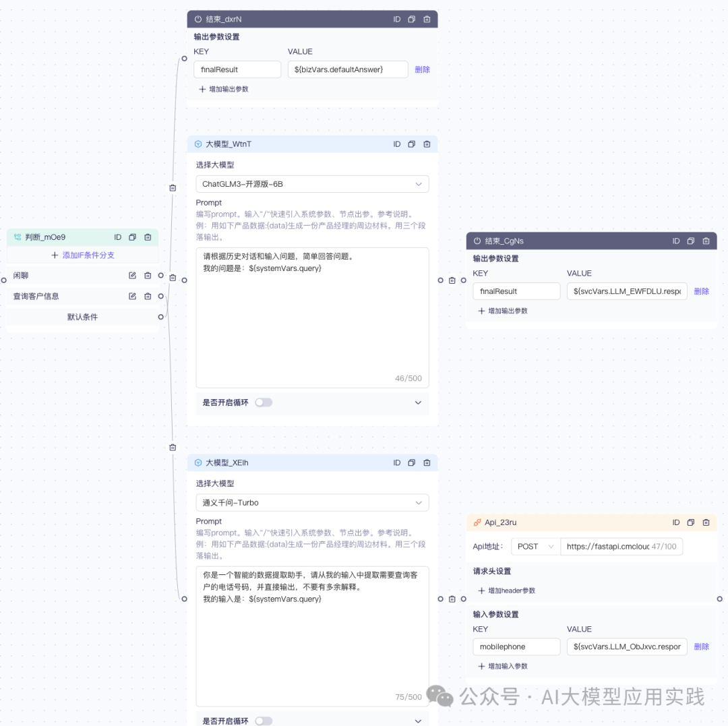Screen dimensions: 728x726
Task: Expand the loop section in 大模型_XEIh
Action: click(418, 721)
